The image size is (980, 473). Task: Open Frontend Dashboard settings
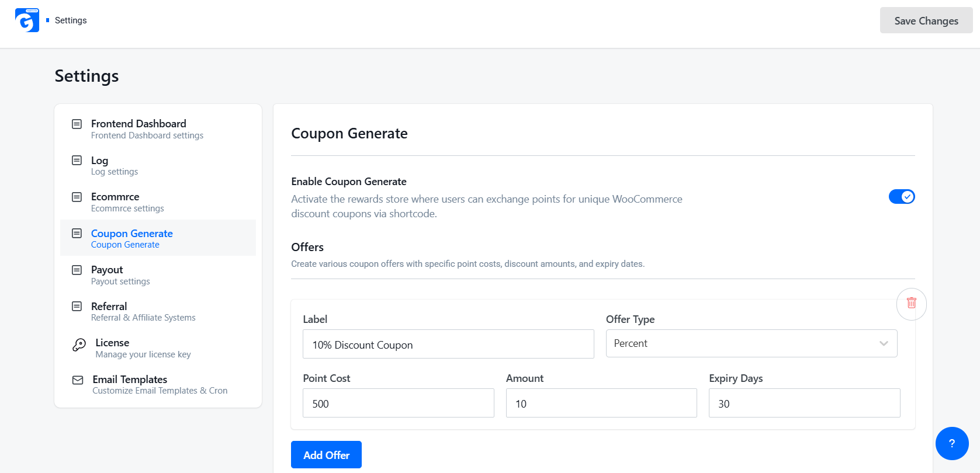pos(158,129)
